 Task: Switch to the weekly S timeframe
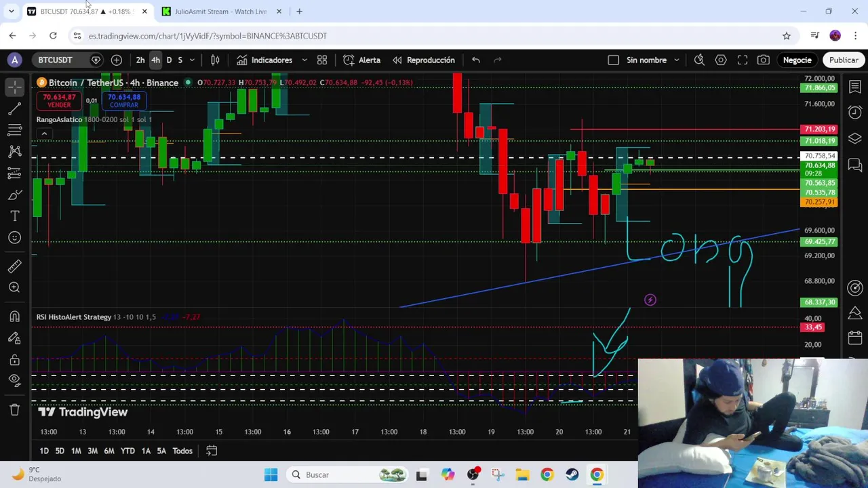[x=180, y=60]
